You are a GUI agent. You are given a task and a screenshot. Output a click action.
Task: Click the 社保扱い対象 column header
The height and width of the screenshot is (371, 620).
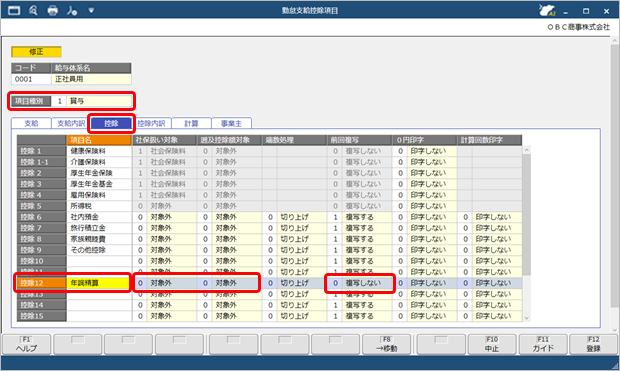click(164, 140)
